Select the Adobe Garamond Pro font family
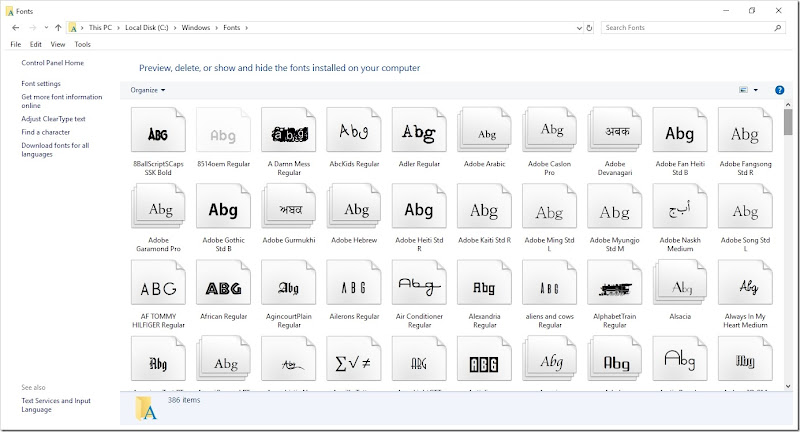800x432 pixels. (158, 206)
